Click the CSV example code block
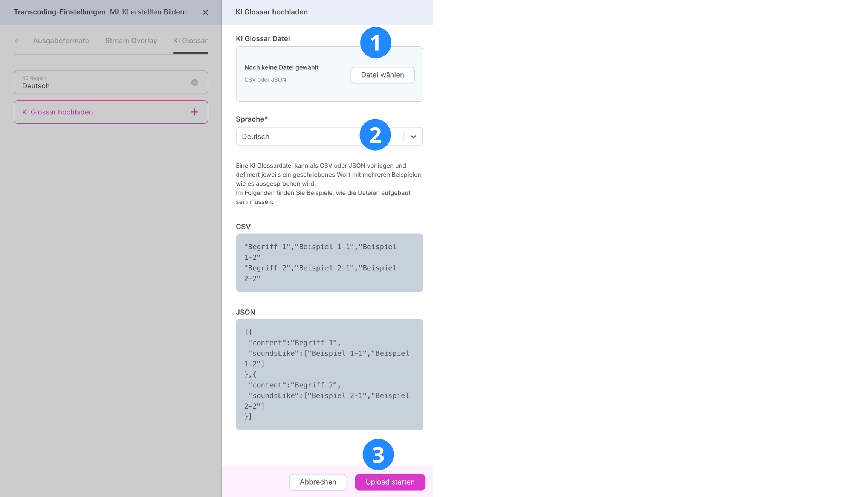Viewport: 868px width, 497px height. coord(329,263)
